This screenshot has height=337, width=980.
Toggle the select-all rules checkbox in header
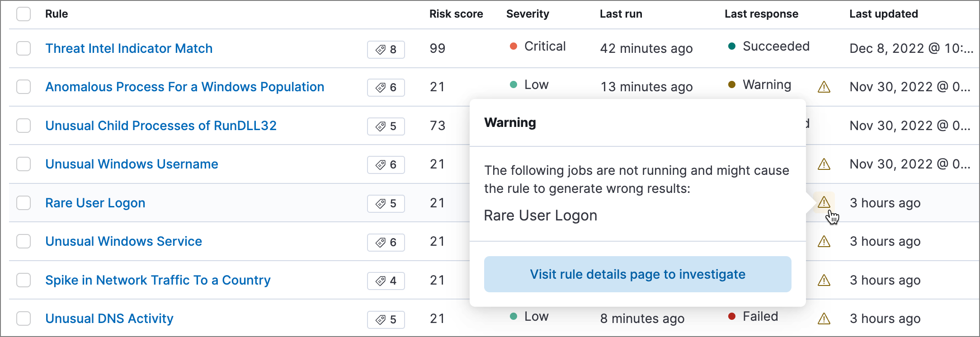[24, 14]
